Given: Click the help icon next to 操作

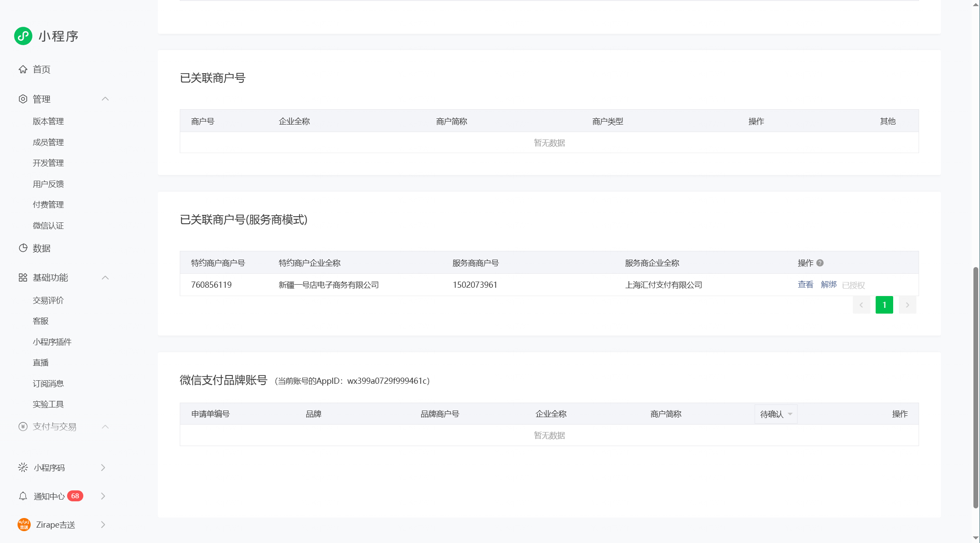Looking at the screenshot, I should pyautogui.click(x=820, y=263).
